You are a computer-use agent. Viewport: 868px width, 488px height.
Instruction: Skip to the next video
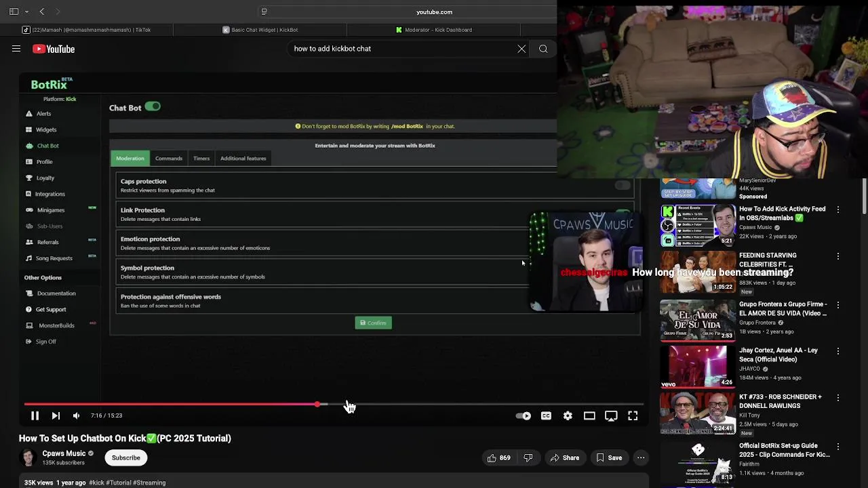56,415
